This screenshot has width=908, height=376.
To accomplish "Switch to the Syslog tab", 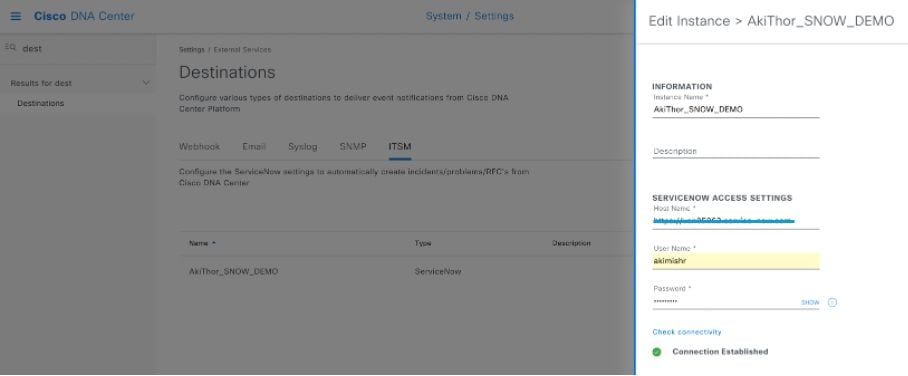I will [x=302, y=147].
